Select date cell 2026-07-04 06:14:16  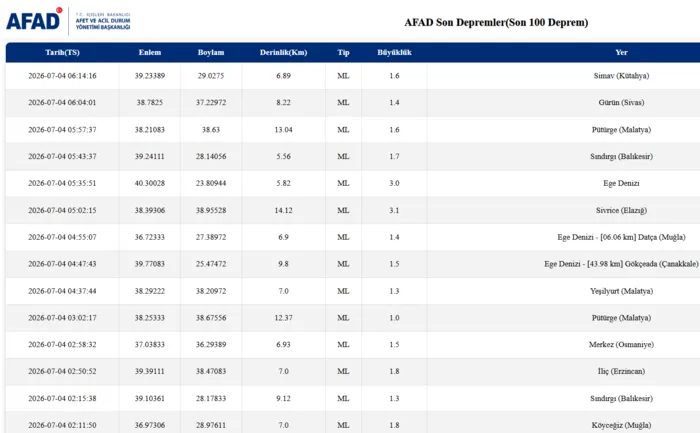pos(62,76)
